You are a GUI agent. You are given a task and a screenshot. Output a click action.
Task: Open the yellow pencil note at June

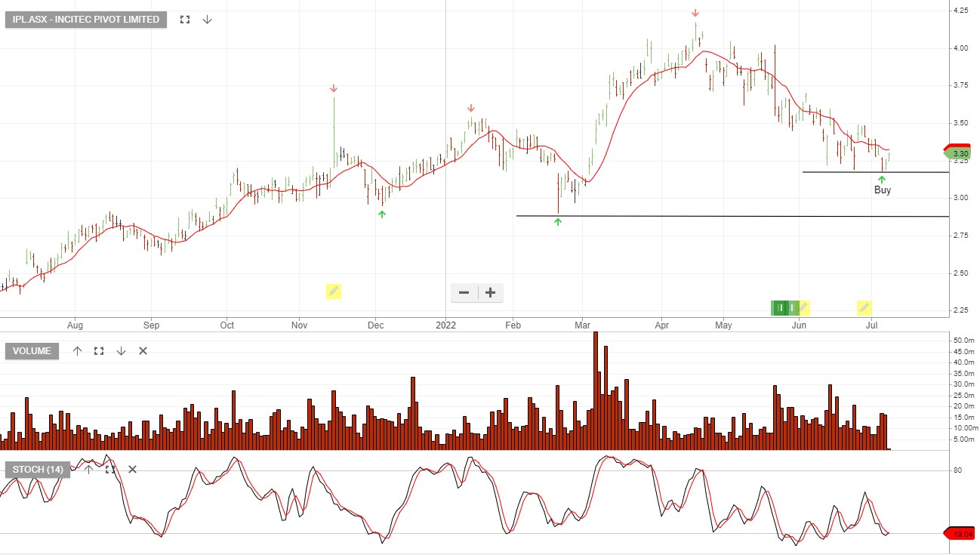[x=804, y=307]
